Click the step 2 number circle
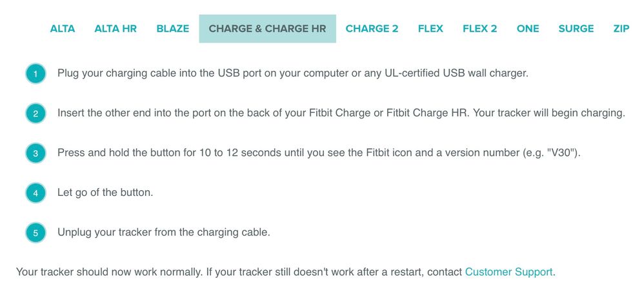This screenshot has width=644, height=290. tap(35, 113)
